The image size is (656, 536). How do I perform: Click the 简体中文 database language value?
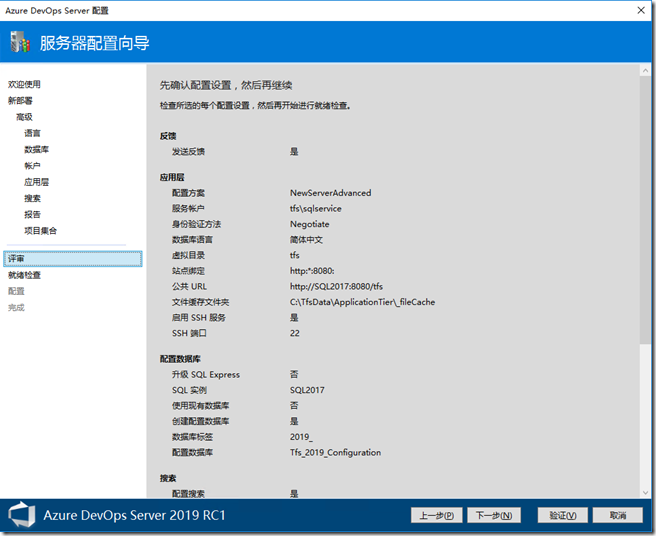[306, 240]
